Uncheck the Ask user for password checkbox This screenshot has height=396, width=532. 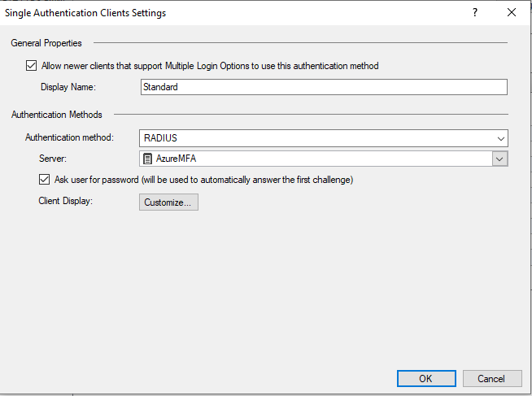coord(45,180)
